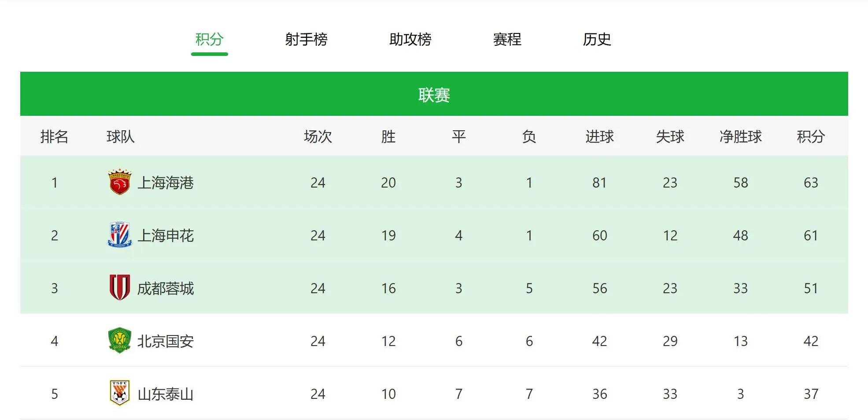Open the 北京国安 team name link

[x=166, y=341]
